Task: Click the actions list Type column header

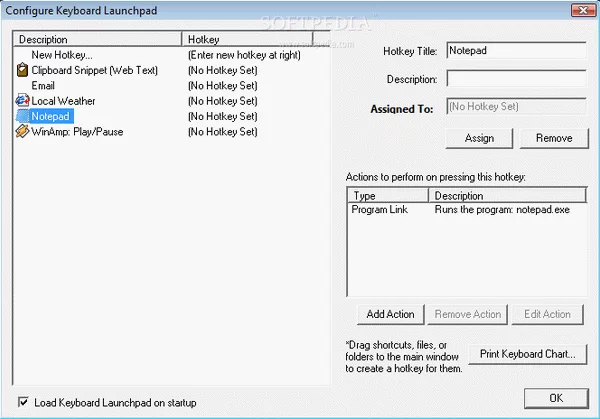Action: (388, 196)
